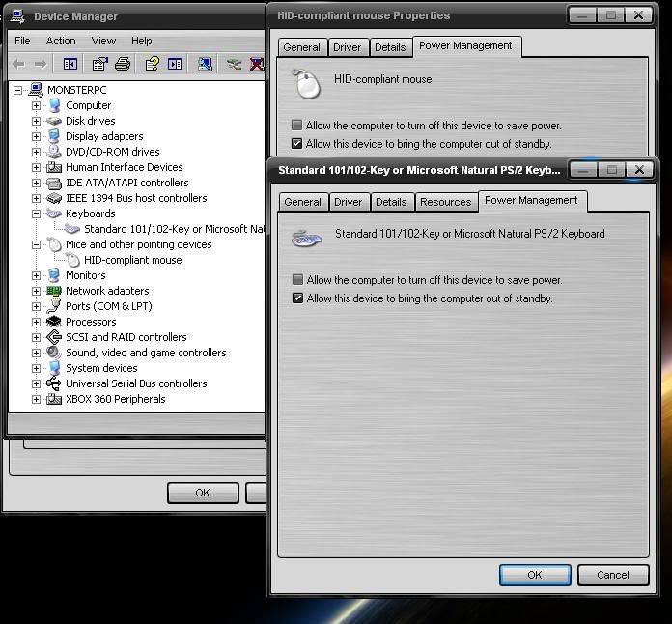672x624 pixels.
Task: Click the Network adapters icon
Action: [x=54, y=291]
